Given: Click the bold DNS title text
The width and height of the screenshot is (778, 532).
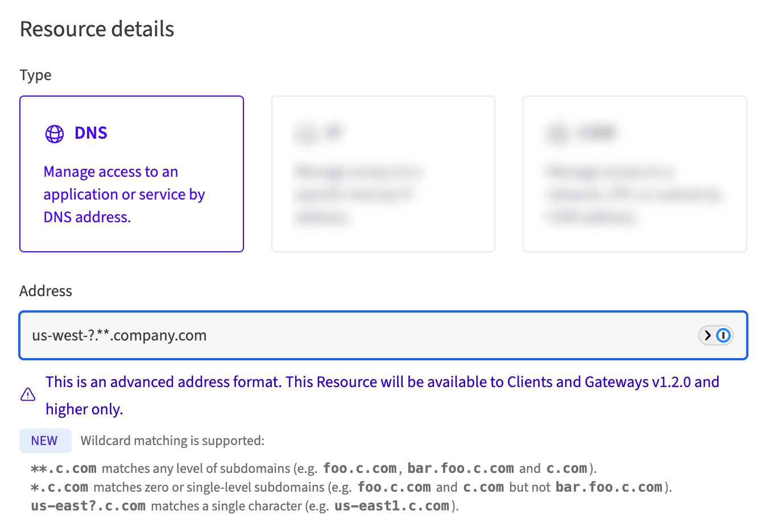Looking at the screenshot, I should [x=91, y=133].
